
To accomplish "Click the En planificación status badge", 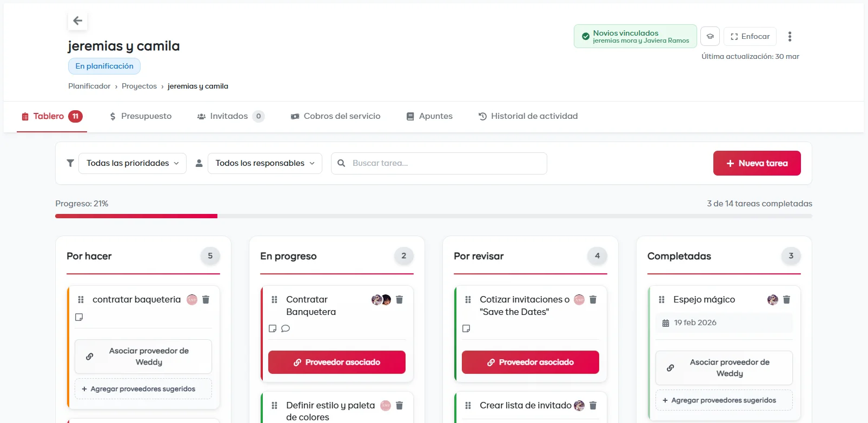I will pyautogui.click(x=104, y=66).
